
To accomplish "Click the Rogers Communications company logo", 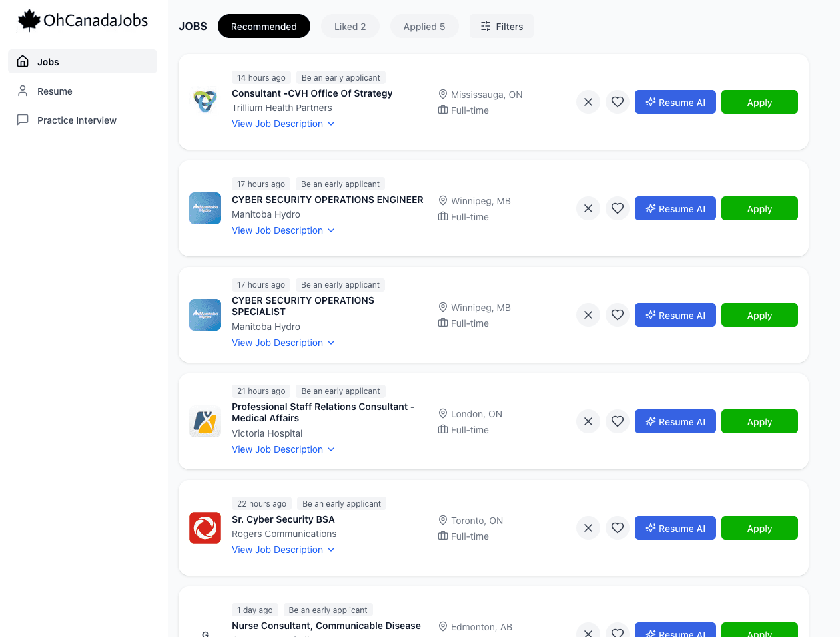I will point(205,528).
